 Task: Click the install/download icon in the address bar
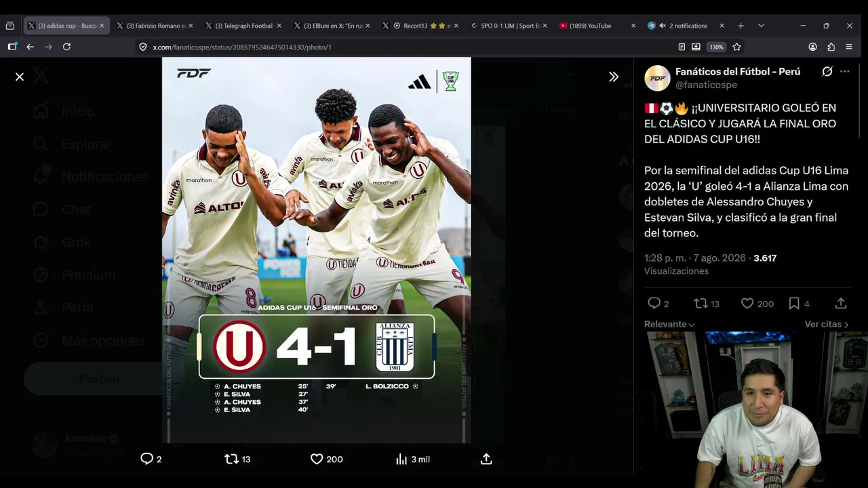pyautogui.click(x=696, y=47)
